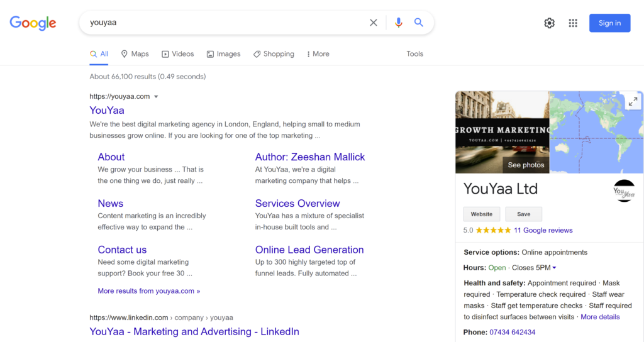Open the YouYaa main result title
The image size is (644, 342).
(107, 111)
